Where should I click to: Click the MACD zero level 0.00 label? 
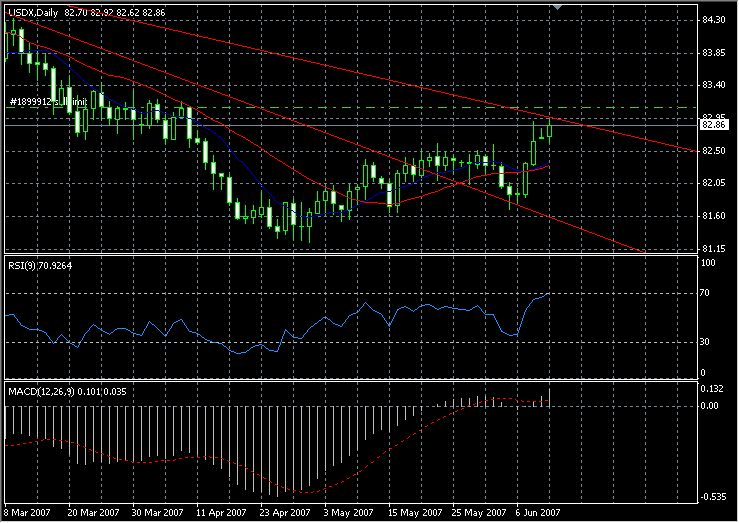pos(709,406)
